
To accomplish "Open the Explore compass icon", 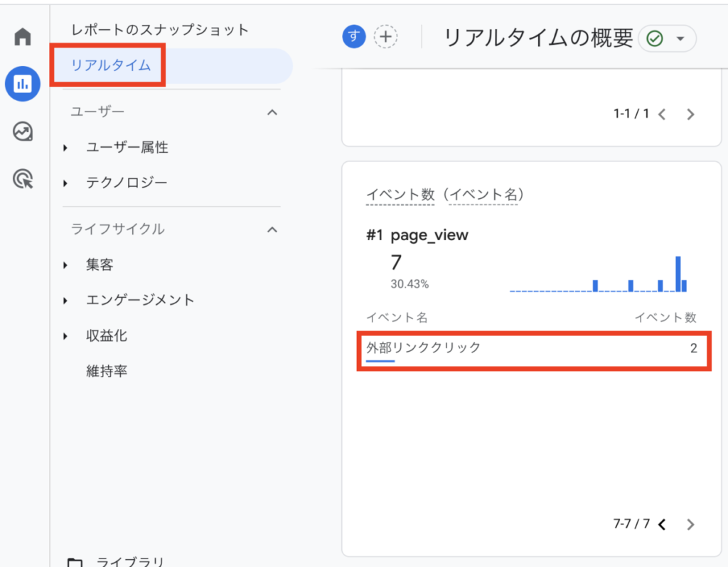I will click(22, 131).
